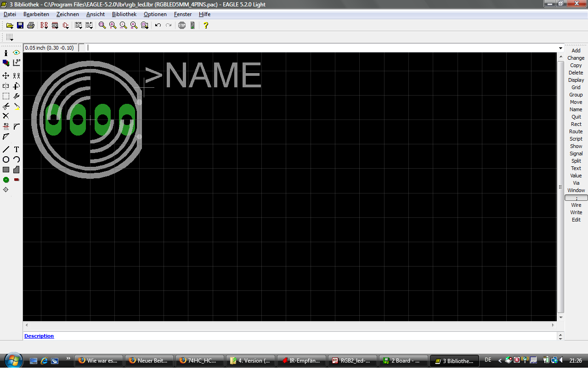Select the Move tool
The width and height of the screenshot is (588, 375).
tap(6, 75)
